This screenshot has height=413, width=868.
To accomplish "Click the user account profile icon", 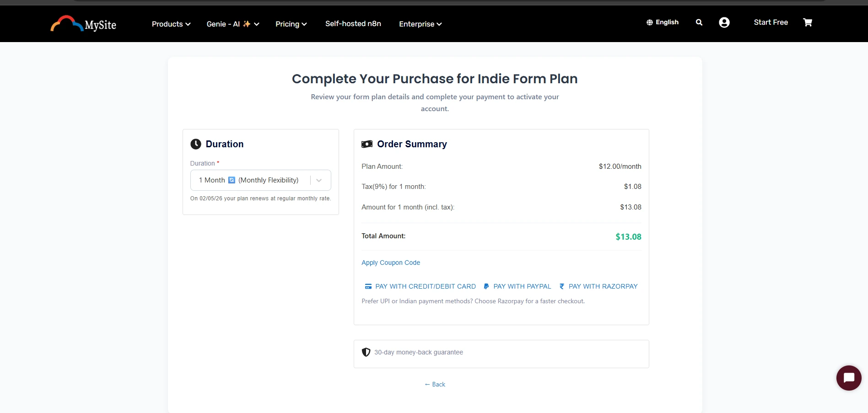I will point(724,22).
